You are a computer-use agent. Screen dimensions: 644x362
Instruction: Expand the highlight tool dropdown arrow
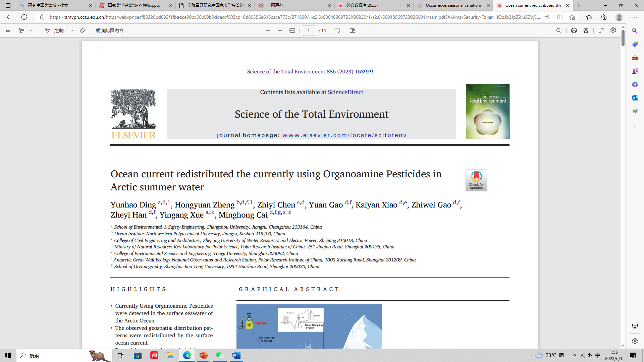click(x=31, y=31)
